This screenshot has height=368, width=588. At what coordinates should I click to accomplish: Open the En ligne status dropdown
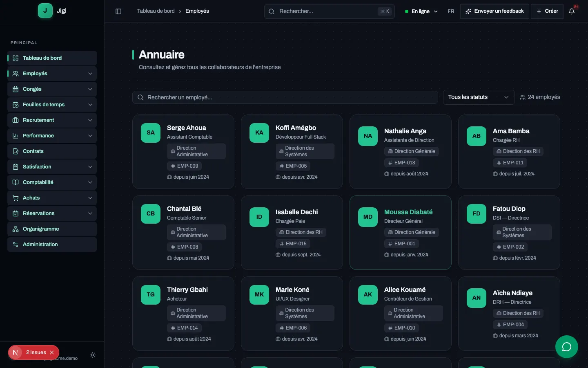pyautogui.click(x=421, y=11)
